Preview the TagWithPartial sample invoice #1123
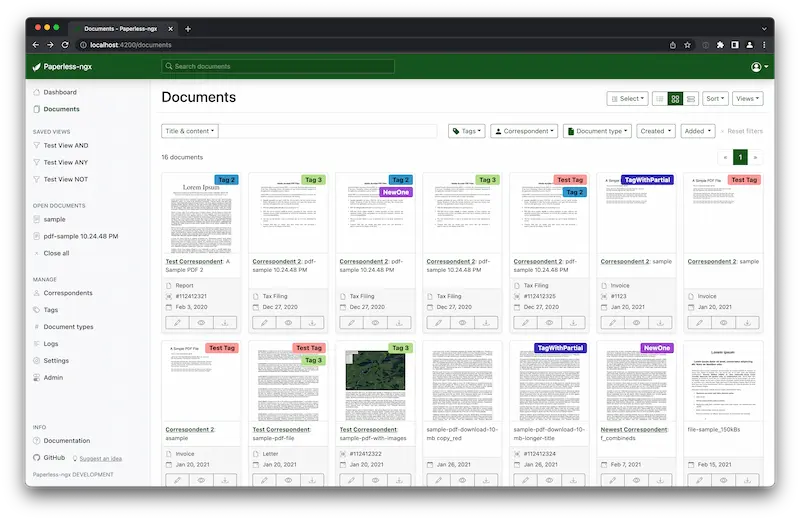This screenshot has height=520, width=800. [x=636, y=323]
